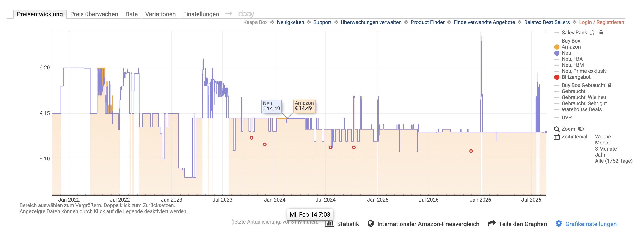Screen dimensions: 644x238
Task: Click the ebay logo link
Action: click(246, 14)
